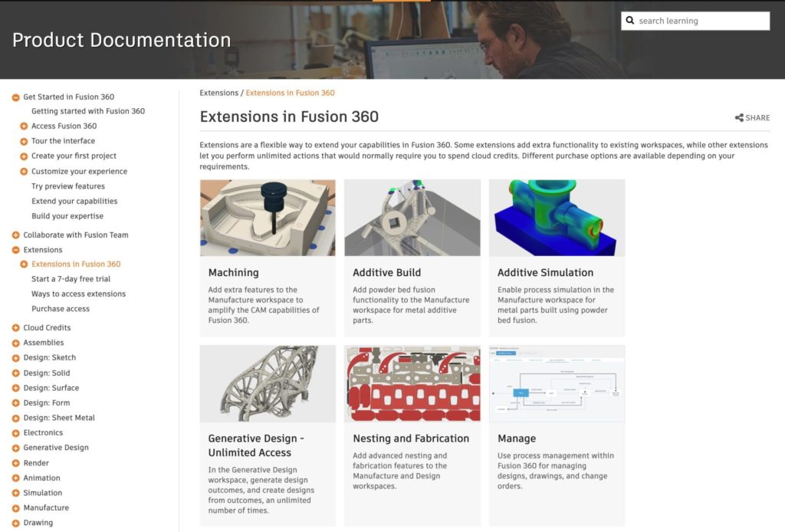Viewport: 785px width, 532px height.
Task: Click the plus icon next to Manufacture
Action: (15, 507)
